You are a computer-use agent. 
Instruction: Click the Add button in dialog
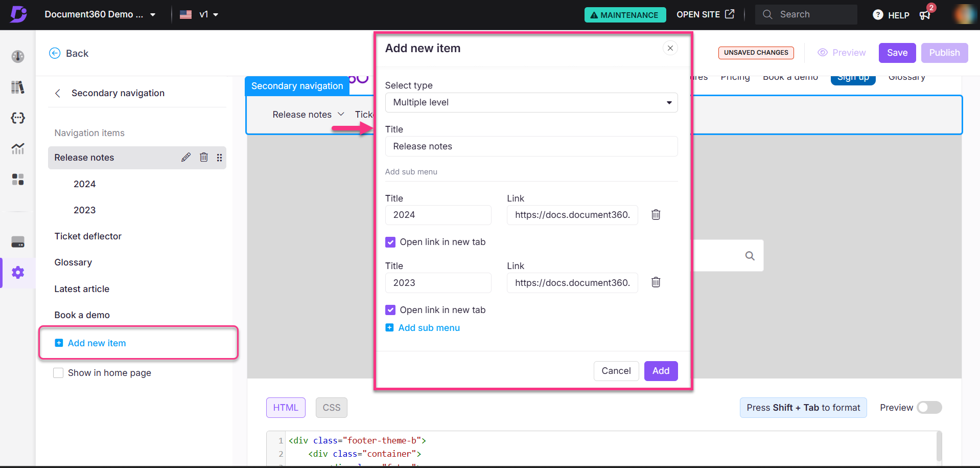pyautogui.click(x=661, y=371)
